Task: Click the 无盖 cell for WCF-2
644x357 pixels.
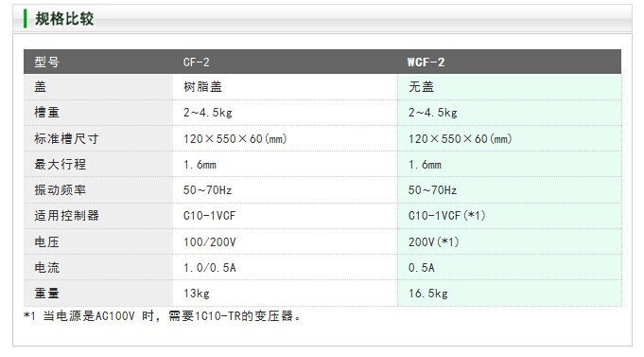Action: 421,87
